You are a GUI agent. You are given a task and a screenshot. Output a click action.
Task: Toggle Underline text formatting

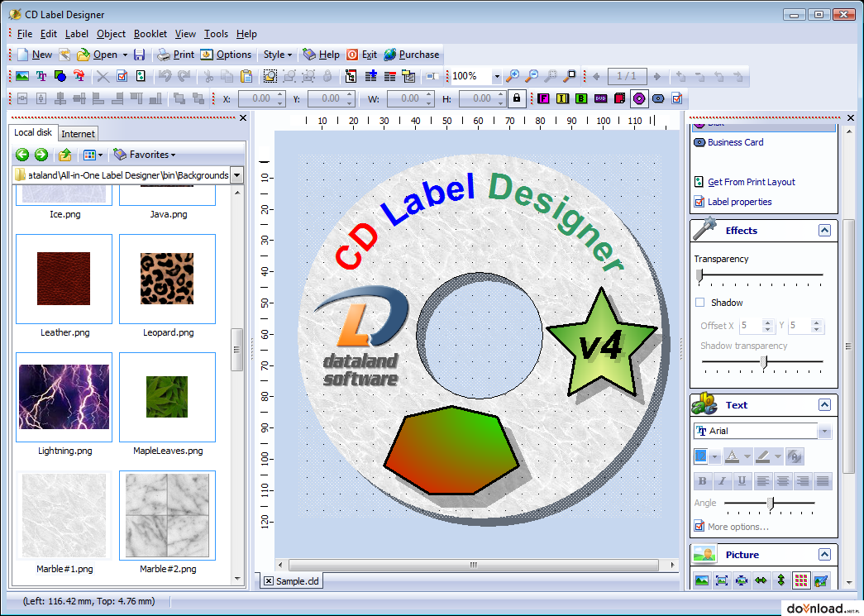click(742, 481)
